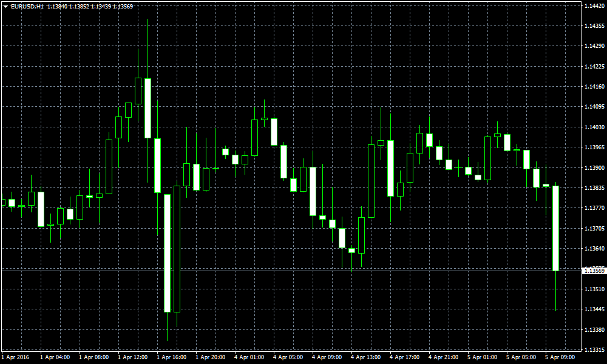This screenshot has height=364, width=607.
Task: Click the 1.14290 price scale label
Action: tap(594, 46)
